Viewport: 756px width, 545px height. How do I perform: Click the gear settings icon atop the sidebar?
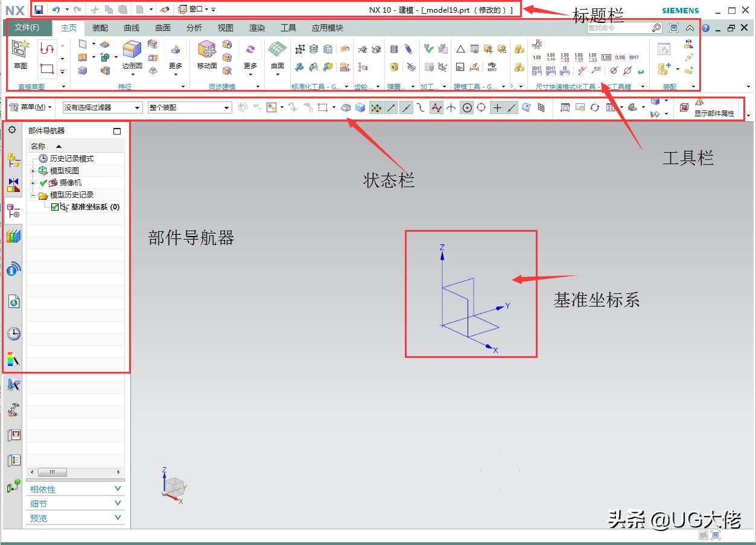tap(12, 130)
